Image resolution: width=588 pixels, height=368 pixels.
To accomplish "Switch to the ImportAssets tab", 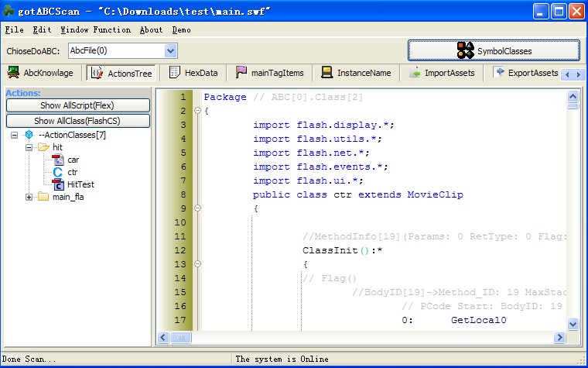I will point(442,73).
